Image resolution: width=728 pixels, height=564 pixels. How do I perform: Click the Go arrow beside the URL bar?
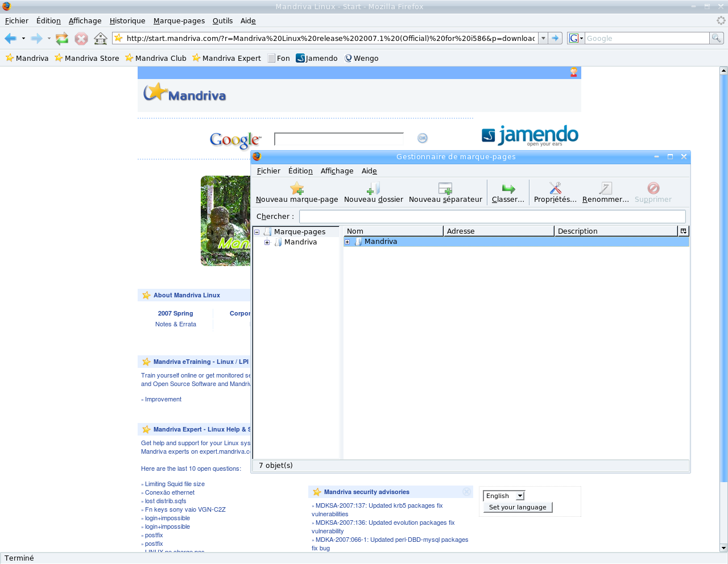[x=555, y=38]
